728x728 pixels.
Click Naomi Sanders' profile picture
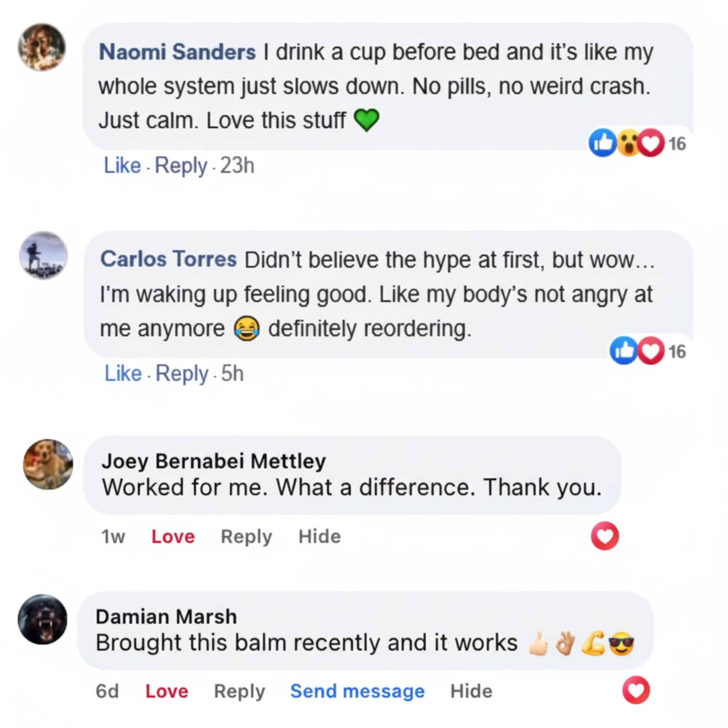pos(42,47)
